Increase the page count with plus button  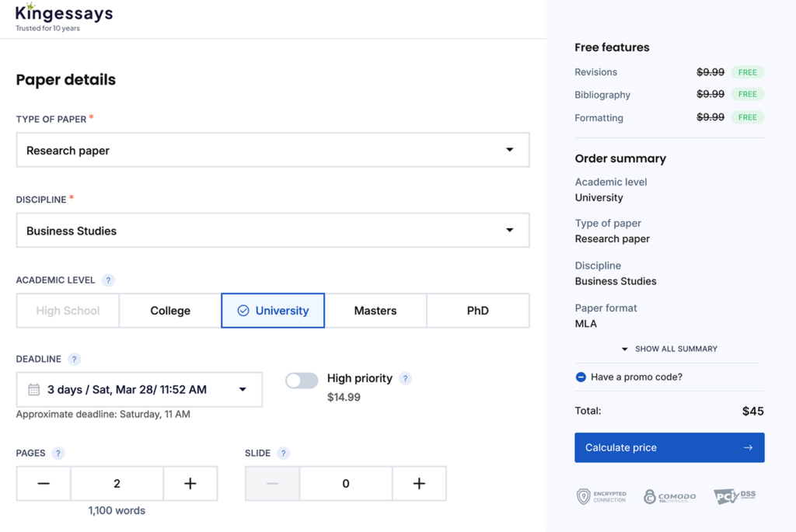click(x=190, y=484)
